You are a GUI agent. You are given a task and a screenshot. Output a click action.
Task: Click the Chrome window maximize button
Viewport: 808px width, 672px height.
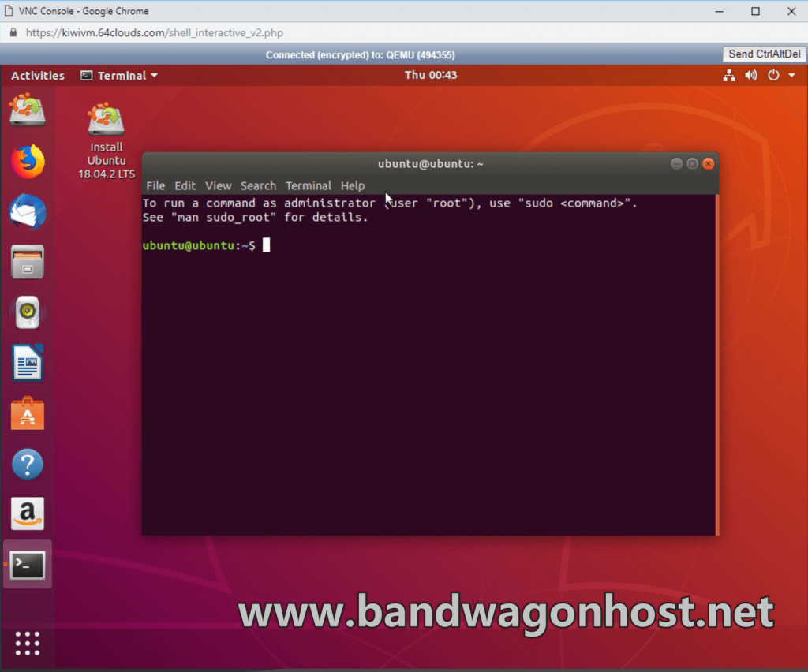click(x=755, y=11)
